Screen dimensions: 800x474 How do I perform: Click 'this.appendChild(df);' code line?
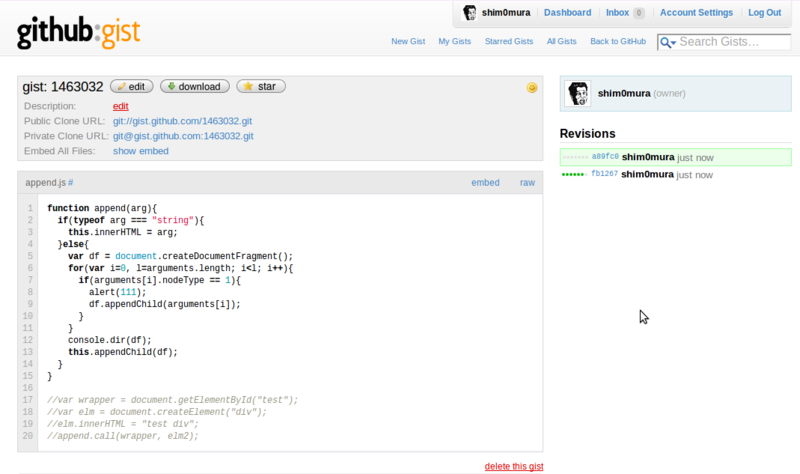[x=122, y=352]
